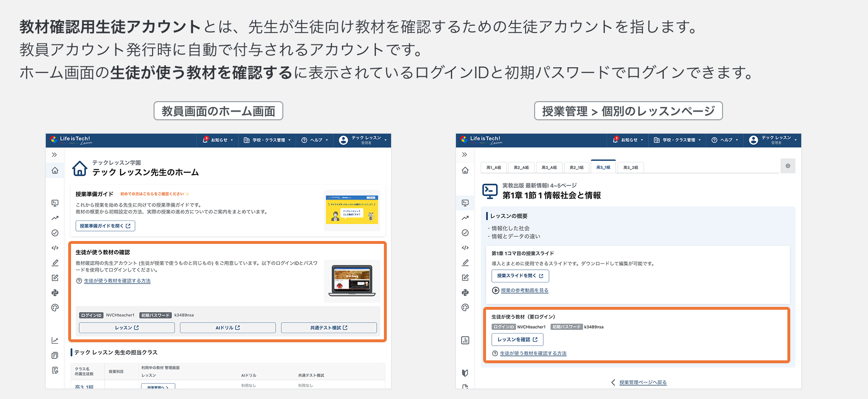The height and width of the screenshot is (399, 868).
Task: Click palette sidebar icon in home screen window
Action: tap(55, 308)
